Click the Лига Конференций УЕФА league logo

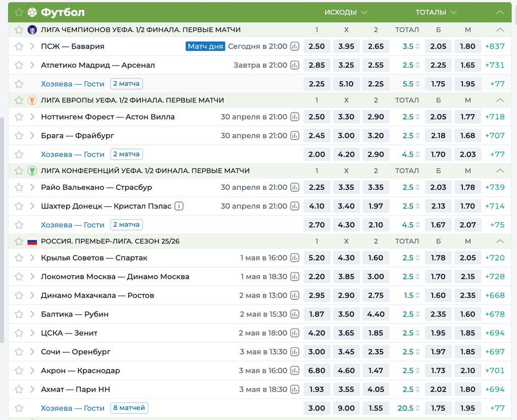pyautogui.click(x=32, y=171)
